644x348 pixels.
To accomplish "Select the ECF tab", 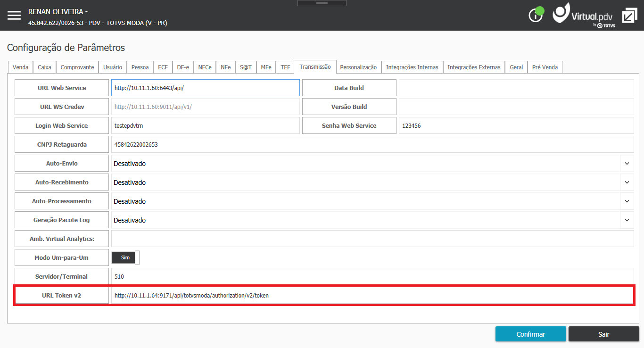I will tap(163, 67).
